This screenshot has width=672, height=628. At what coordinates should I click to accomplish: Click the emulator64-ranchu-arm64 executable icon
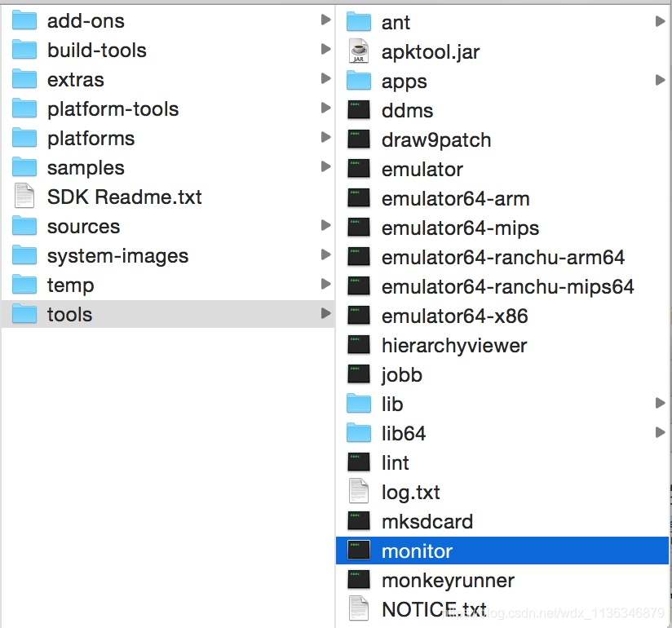coord(359,257)
